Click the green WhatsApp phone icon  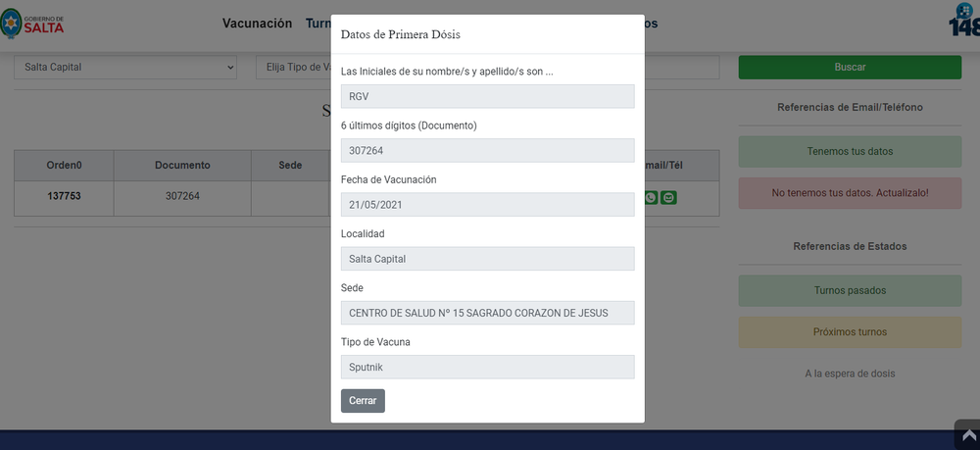652,197
